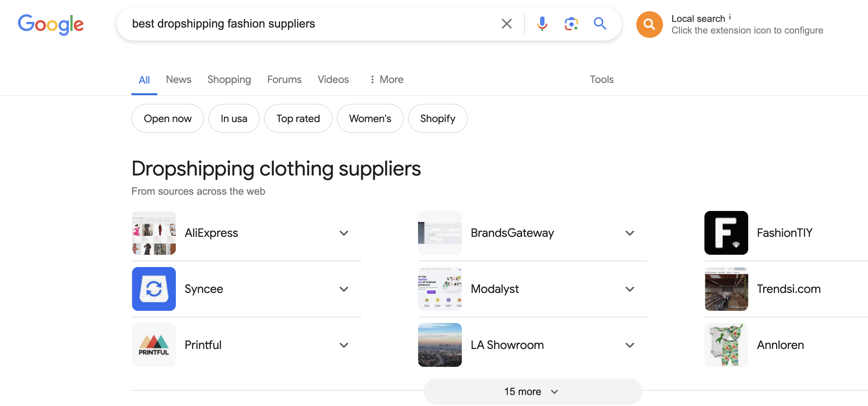The image size is (868, 406).
Task: Open the More search options menu
Action: pos(387,80)
